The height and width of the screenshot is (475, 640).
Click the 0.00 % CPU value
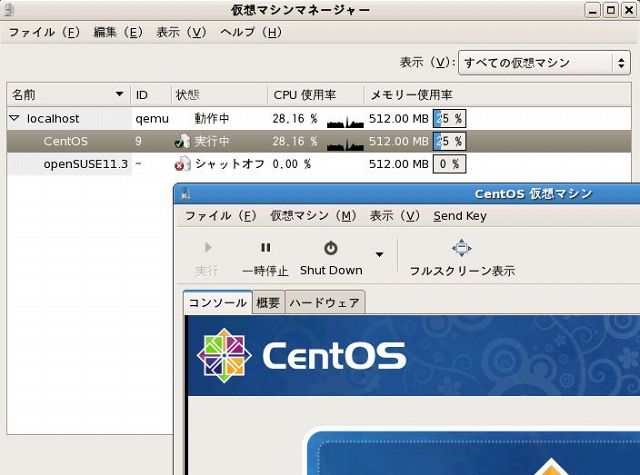pyautogui.click(x=291, y=164)
